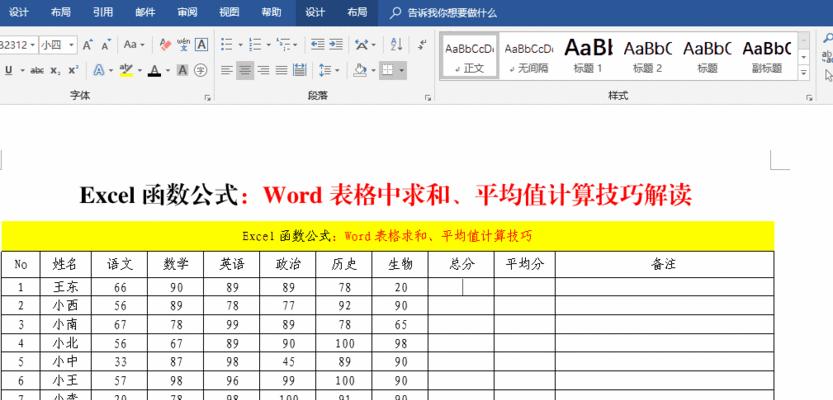Apply 标题 2 style

tap(648, 55)
